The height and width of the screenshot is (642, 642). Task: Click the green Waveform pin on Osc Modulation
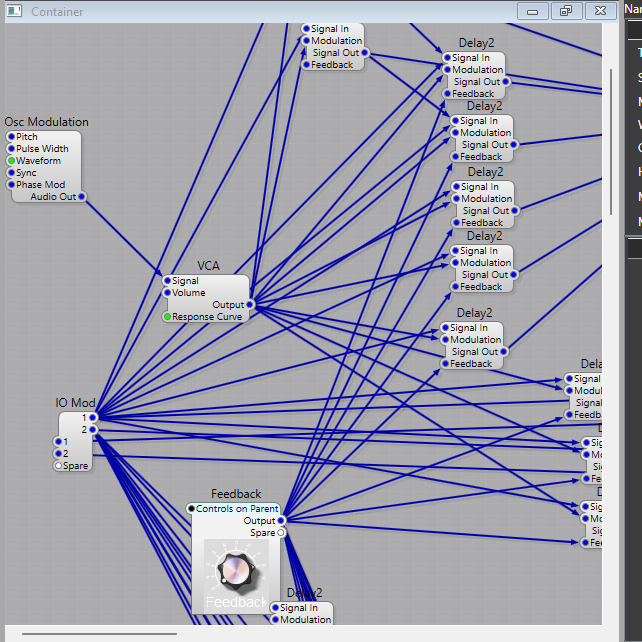pyautogui.click(x=11, y=160)
